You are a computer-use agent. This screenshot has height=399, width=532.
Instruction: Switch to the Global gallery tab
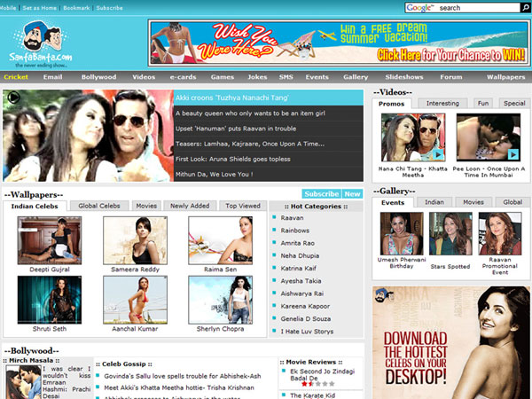pyautogui.click(x=512, y=202)
